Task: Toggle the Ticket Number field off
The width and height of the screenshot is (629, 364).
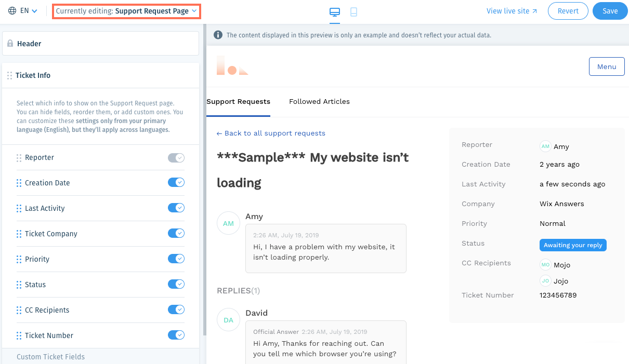Action: coord(176,335)
